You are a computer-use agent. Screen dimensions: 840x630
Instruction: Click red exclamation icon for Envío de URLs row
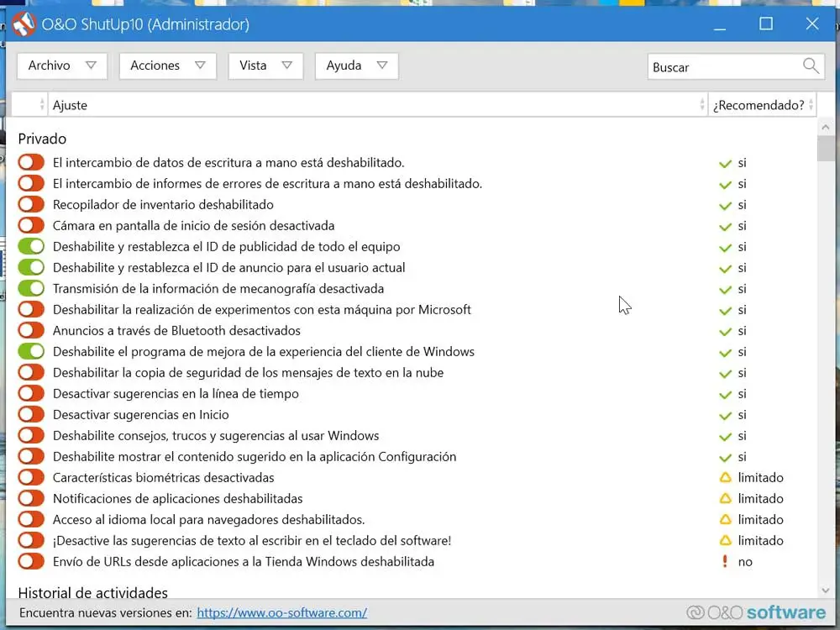[x=726, y=561]
